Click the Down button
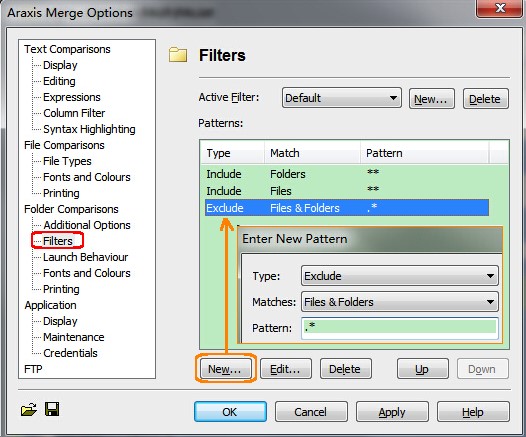 [x=482, y=369]
